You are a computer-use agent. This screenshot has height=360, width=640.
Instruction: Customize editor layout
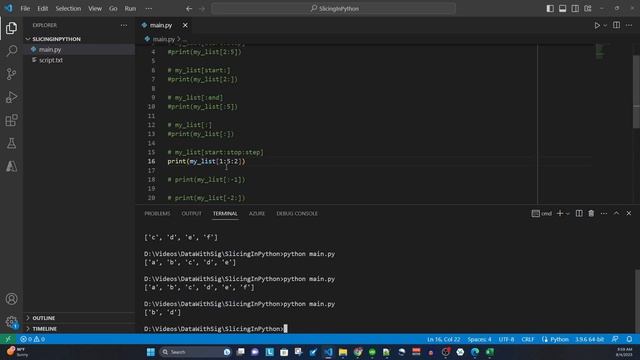pyautogui.click(x=587, y=9)
